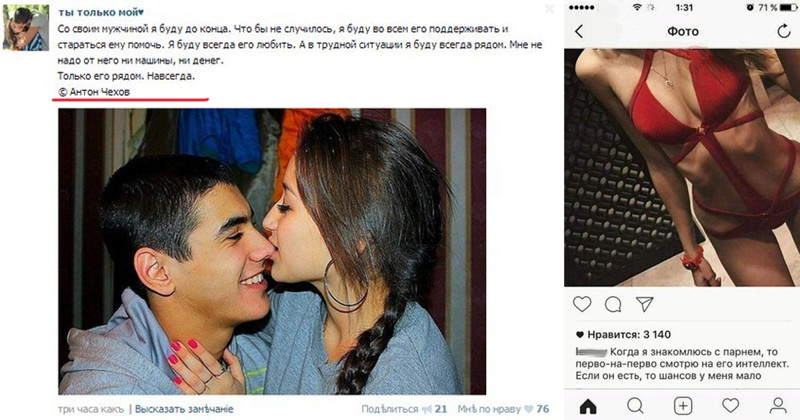Click 'Подѣлиться' to share the post
Screen dimensions: 800x420
[x=390, y=409]
